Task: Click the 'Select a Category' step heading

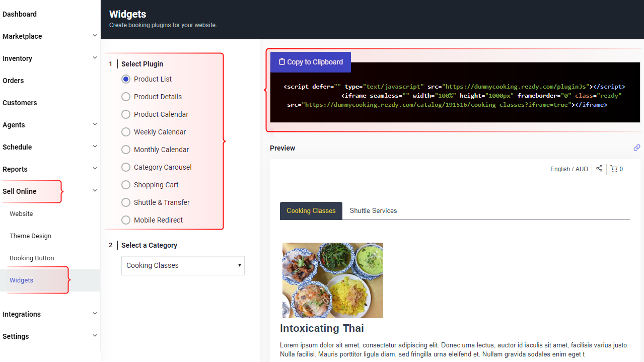Action: (149, 245)
